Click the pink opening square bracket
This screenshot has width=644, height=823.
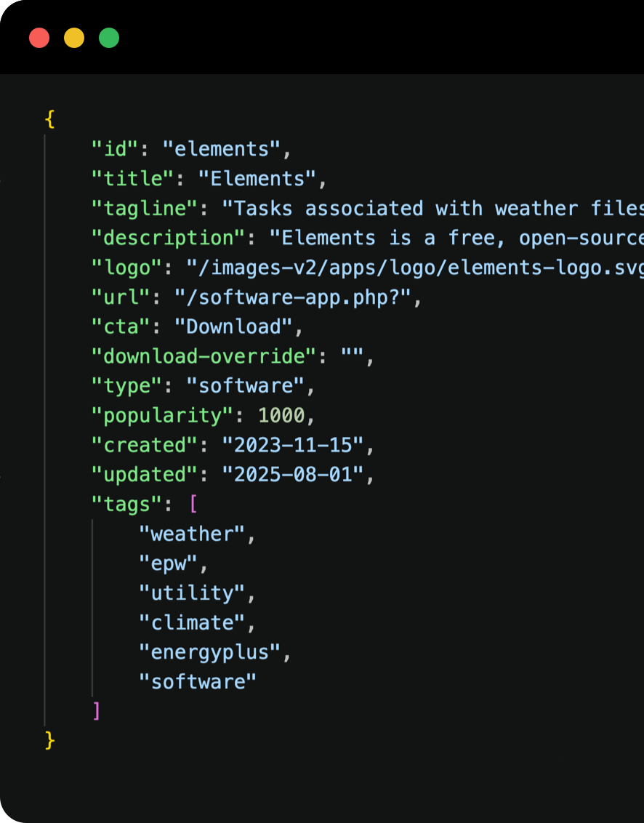coord(193,504)
